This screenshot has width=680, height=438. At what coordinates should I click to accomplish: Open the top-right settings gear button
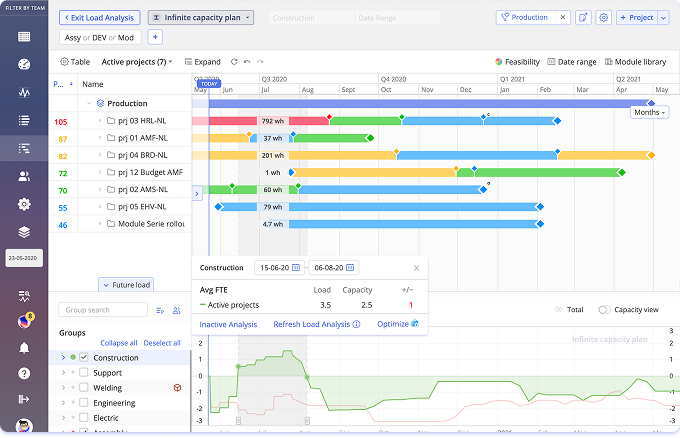pyautogui.click(x=603, y=18)
